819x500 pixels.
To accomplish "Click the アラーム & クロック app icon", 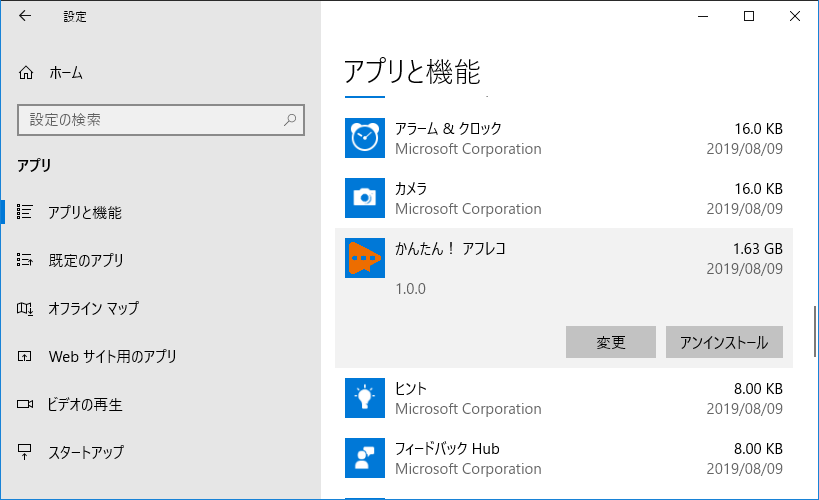I will (x=365, y=138).
